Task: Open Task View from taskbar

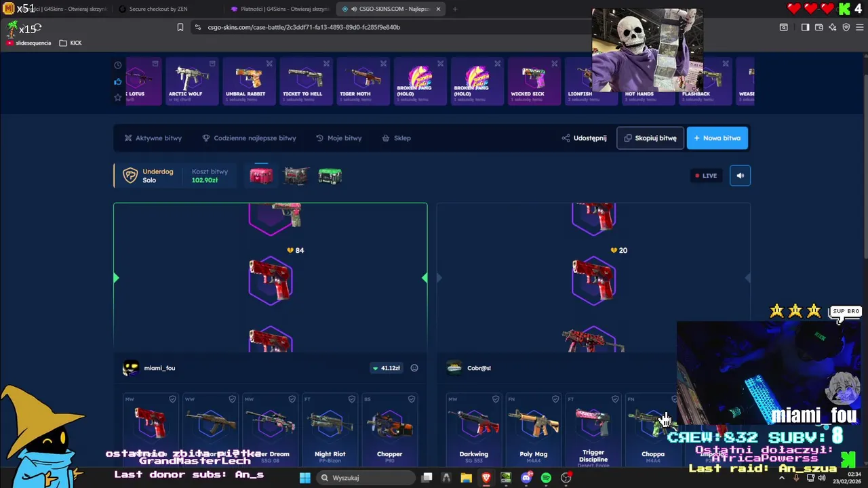Action: point(427,478)
